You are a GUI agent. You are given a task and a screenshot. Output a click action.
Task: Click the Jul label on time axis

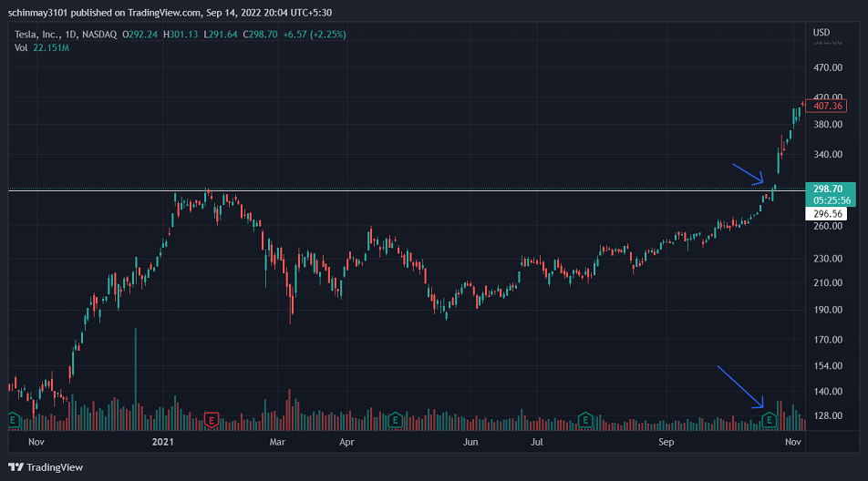[x=536, y=442]
